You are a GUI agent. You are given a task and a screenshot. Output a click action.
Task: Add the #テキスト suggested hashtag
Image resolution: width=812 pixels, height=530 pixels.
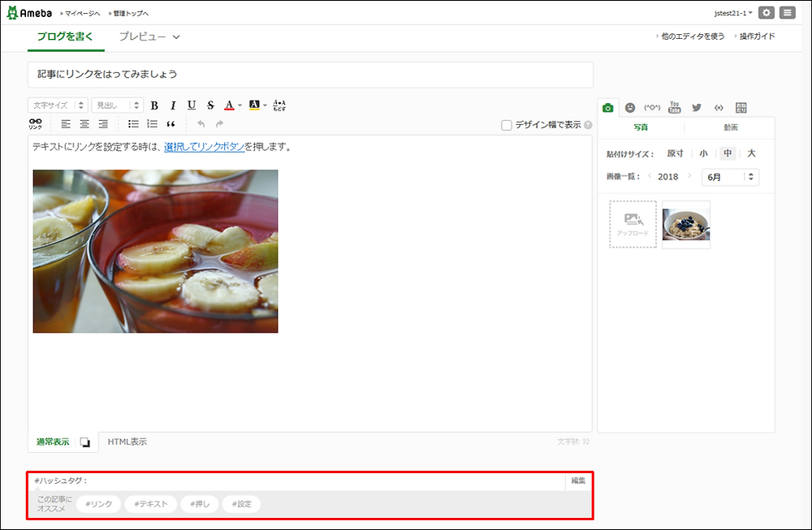[x=151, y=504]
